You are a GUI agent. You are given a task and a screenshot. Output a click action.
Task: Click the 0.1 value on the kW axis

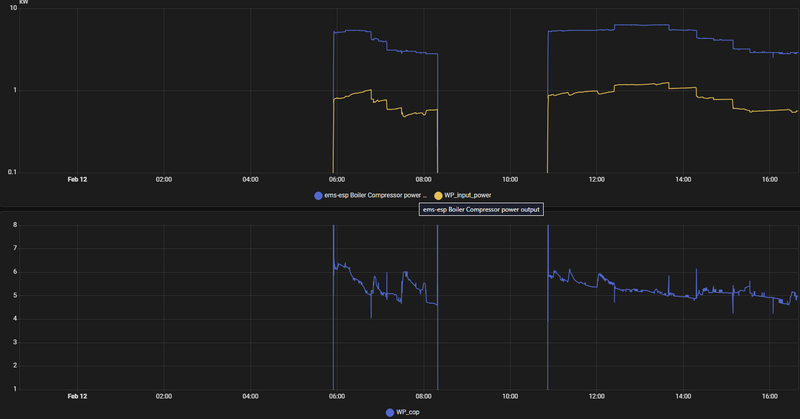coord(12,172)
